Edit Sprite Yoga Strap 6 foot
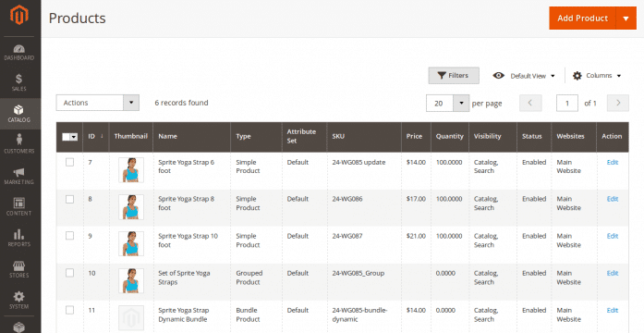The width and height of the screenshot is (644, 333). pyautogui.click(x=613, y=163)
